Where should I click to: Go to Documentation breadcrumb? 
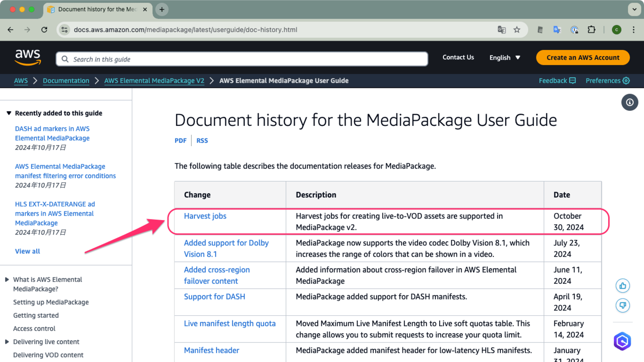coord(66,81)
